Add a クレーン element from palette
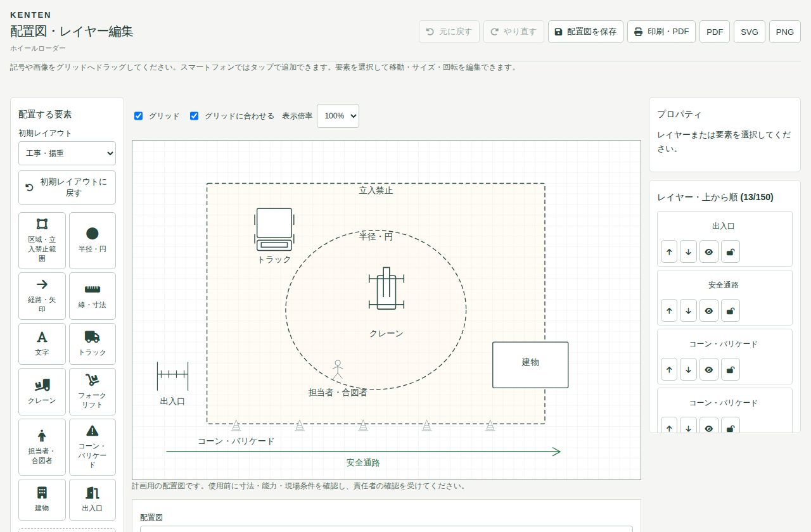Screen dimensions: 811x532 (x=42, y=391)
